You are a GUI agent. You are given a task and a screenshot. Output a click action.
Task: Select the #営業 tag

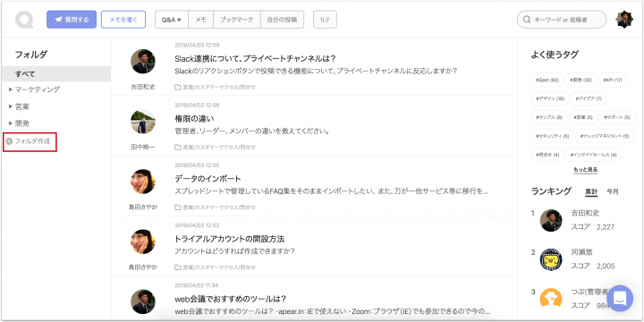pos(583,117)
